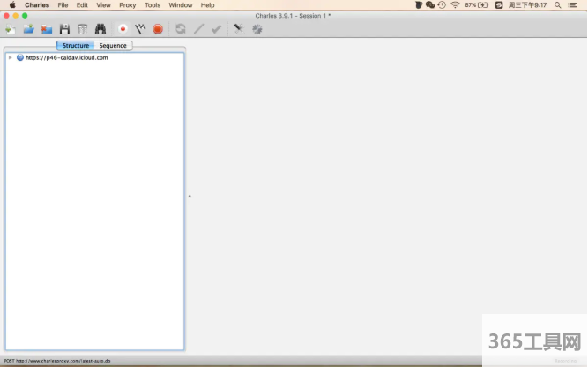Click the globe icon beside p46-caldav.icloud.com
Viewport: 588px width, 367px height.
pos(20,57)
